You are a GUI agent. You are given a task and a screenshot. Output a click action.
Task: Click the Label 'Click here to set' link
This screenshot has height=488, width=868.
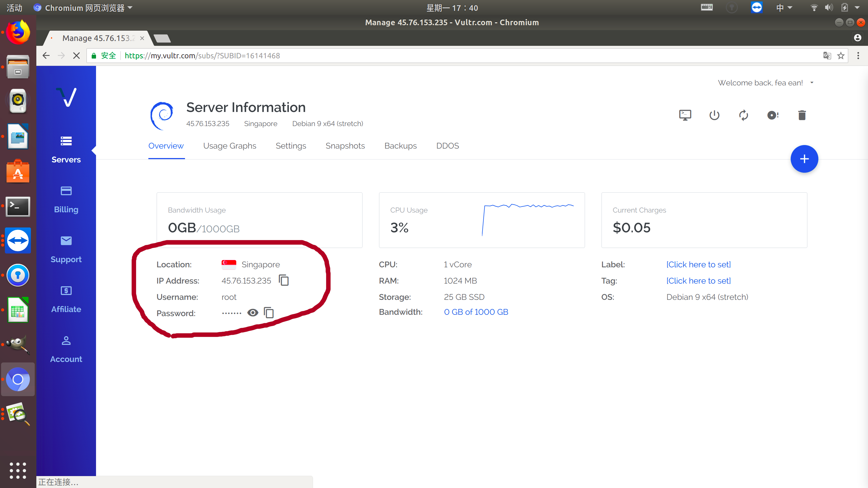[698, 265]
